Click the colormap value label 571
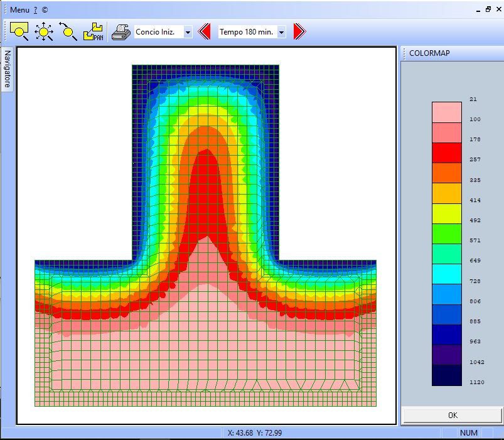This screenshot has height=440, width=504. click(x=475, y=240)
